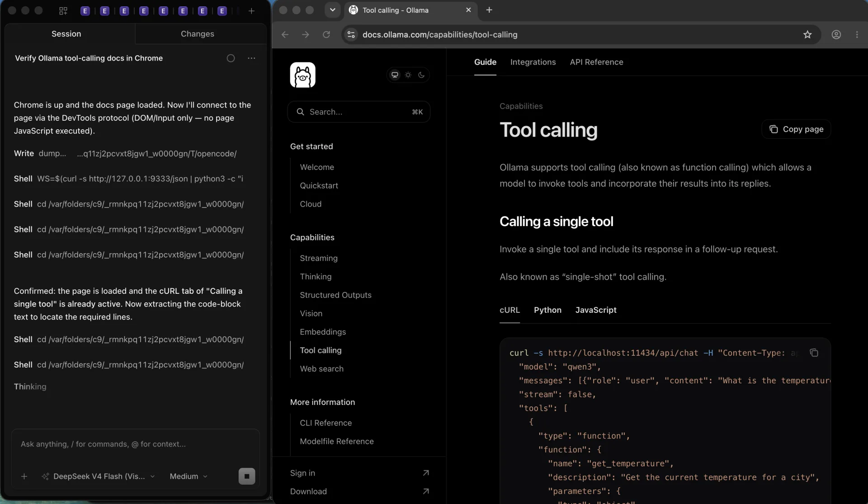
Task: Open Download link in sidebar
Action: pos(359,492)
